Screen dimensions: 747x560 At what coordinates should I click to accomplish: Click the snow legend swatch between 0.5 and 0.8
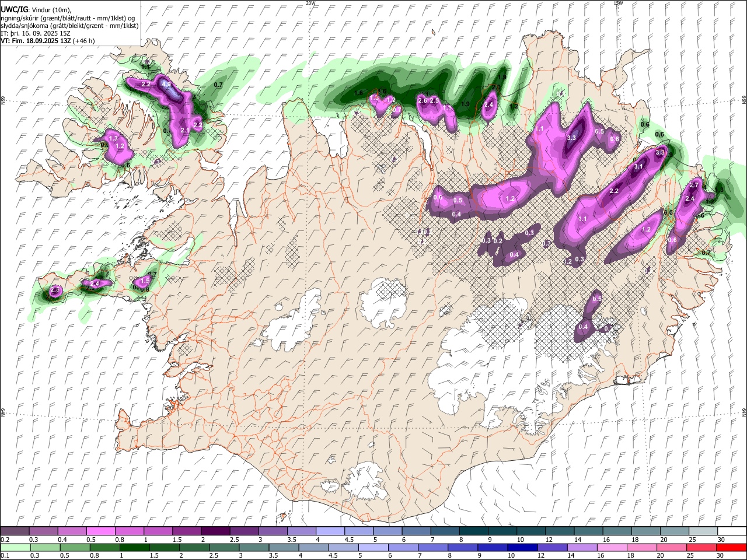coord(101,531)
